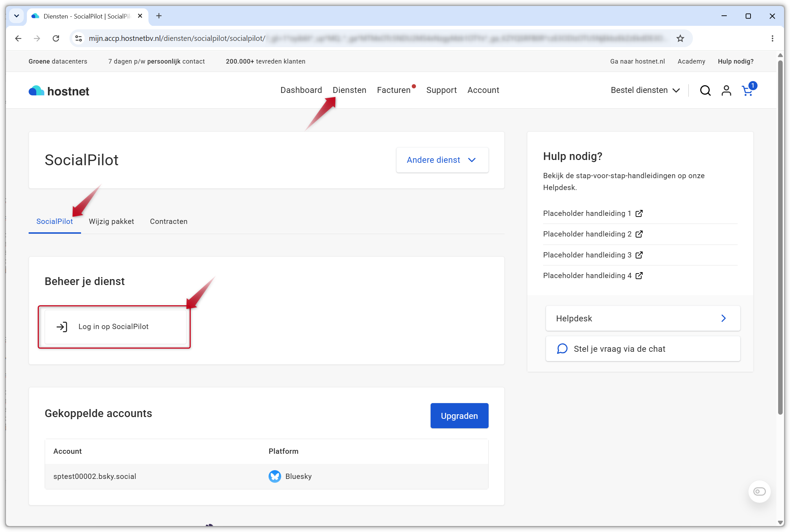The image size is (790, 532).
Task: Go forward in browser history
Action: (x=37, y=38)
